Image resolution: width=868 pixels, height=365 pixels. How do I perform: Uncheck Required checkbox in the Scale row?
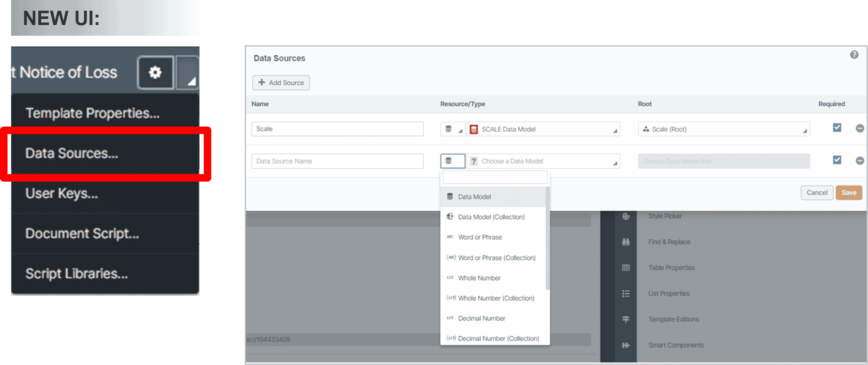(837, 128)
